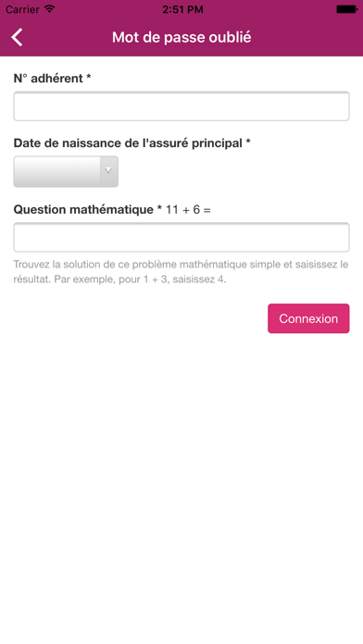Tap the back arrow in header

pyautogui.click(x=17, y=37)
